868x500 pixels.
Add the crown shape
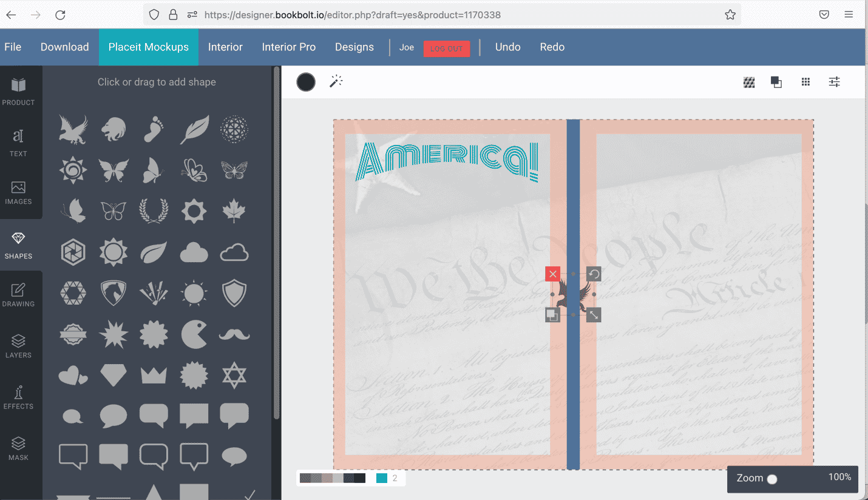(x=154, y=376)
